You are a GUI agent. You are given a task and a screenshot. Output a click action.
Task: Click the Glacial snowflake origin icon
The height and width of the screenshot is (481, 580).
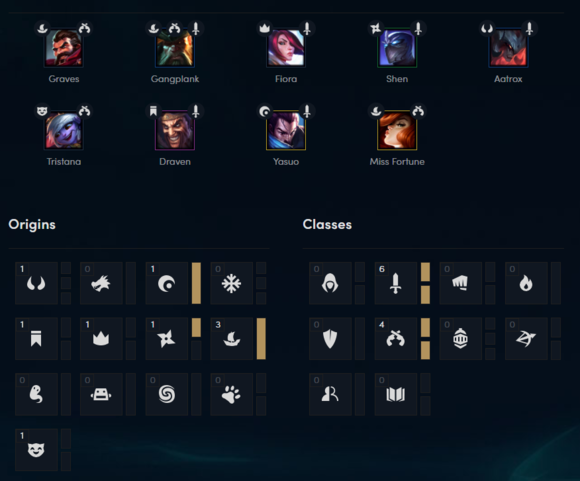click(x=232, y=283)
